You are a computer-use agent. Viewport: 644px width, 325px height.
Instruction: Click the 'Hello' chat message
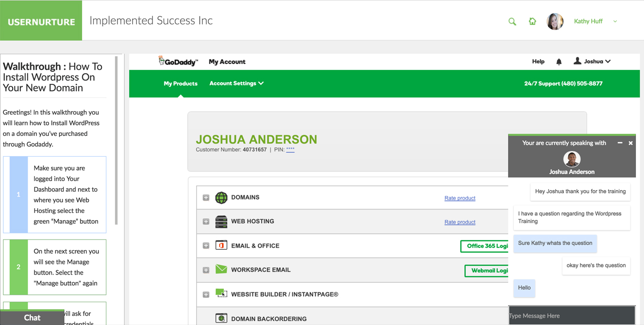coord(524,288)
